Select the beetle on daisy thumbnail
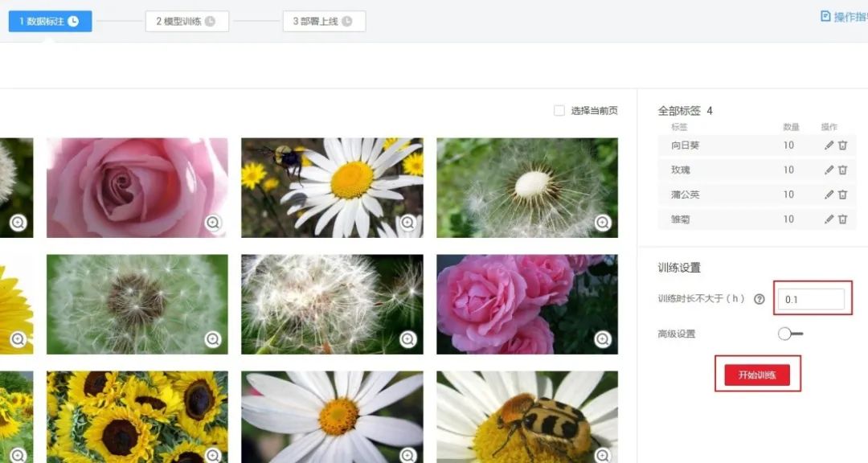The height and width of the screenshot is (463, 868). coord(527,417)
